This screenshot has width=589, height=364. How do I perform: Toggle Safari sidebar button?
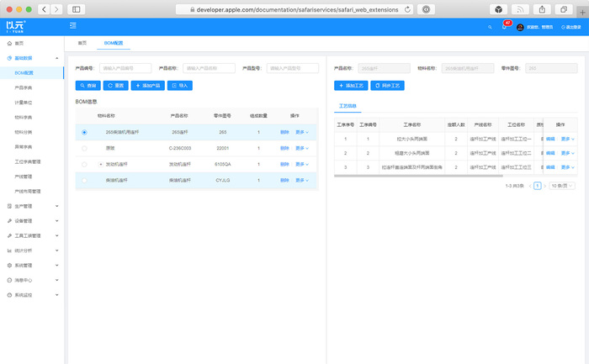click(x=77, y=8)
